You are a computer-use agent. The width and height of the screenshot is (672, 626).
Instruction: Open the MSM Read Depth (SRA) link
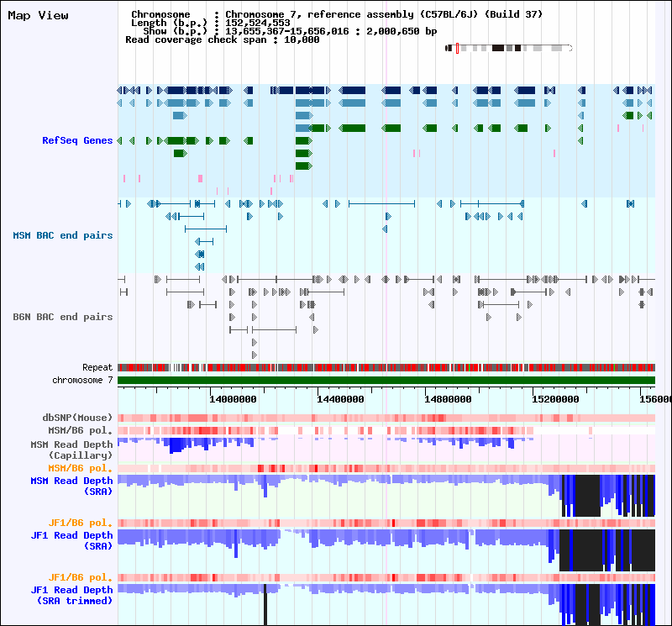pyautogui.click(x=71, y=486)
